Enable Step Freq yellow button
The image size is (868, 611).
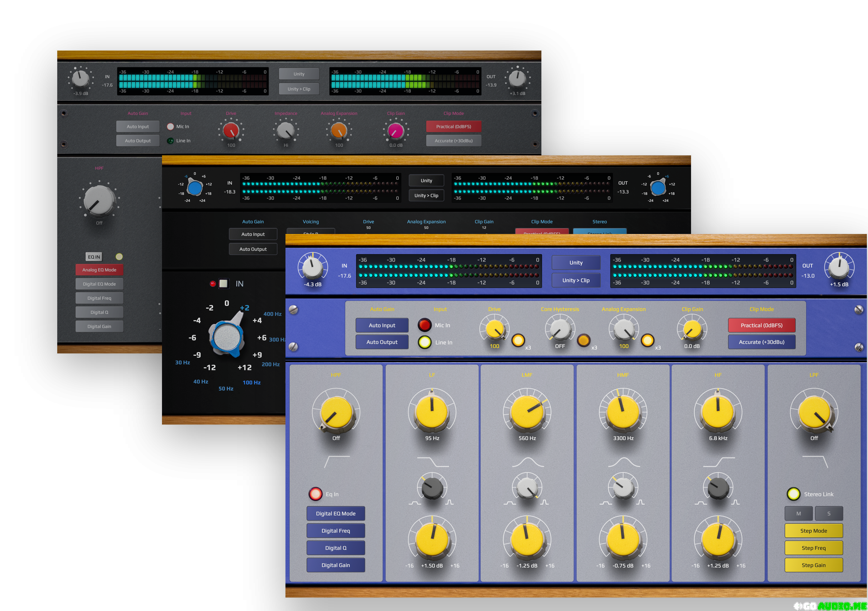click(x=813, y=548)
